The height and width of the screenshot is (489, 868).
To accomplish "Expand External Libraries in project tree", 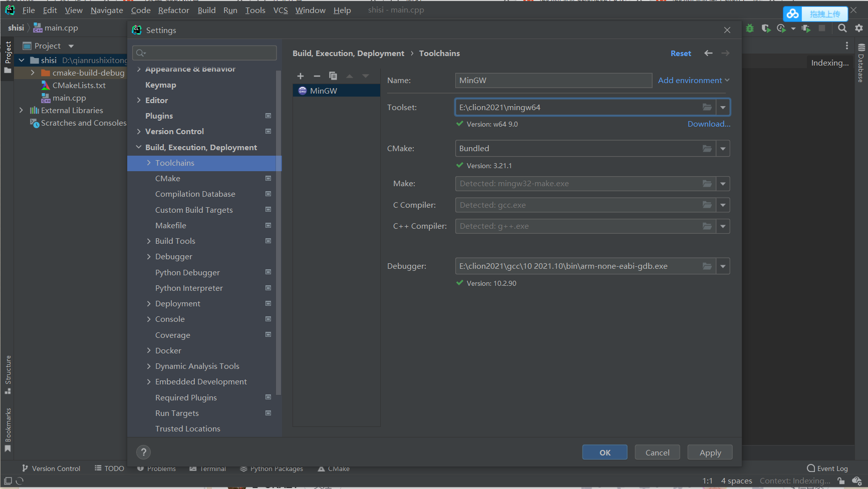I will pyautogui.click(x=21, y=110).
